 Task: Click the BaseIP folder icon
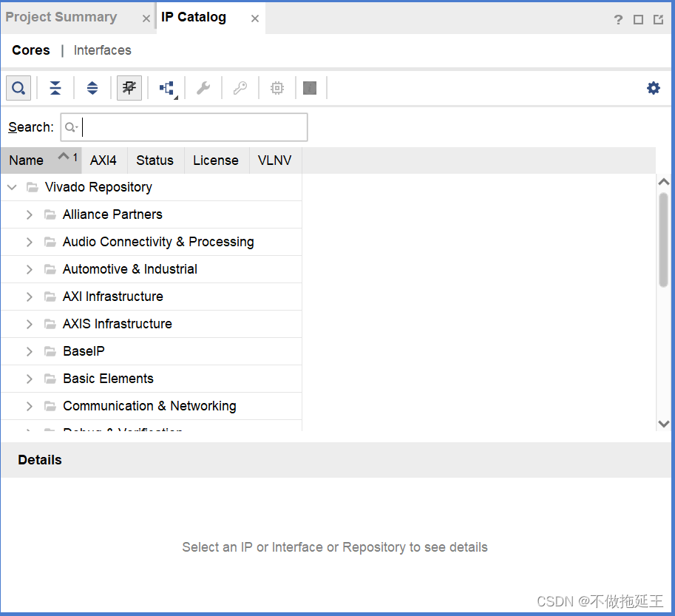[x=50, y=351]
